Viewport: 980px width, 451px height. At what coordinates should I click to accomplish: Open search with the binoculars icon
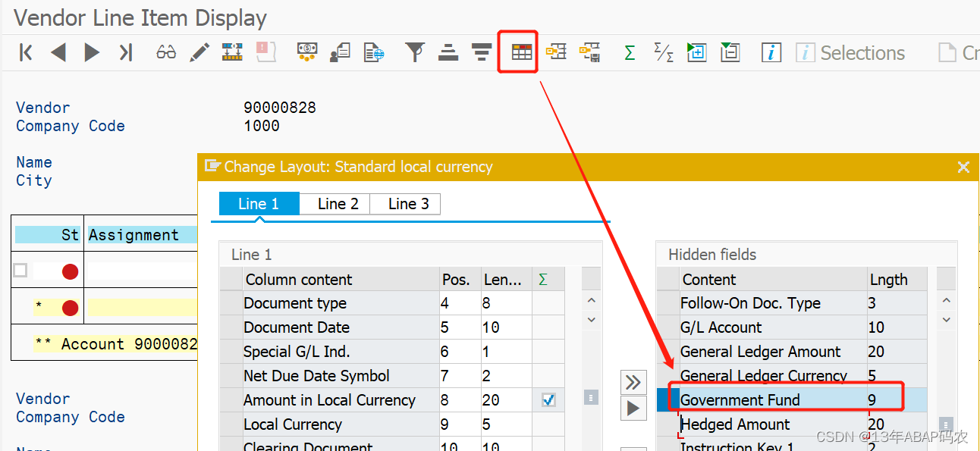(165, 51)
